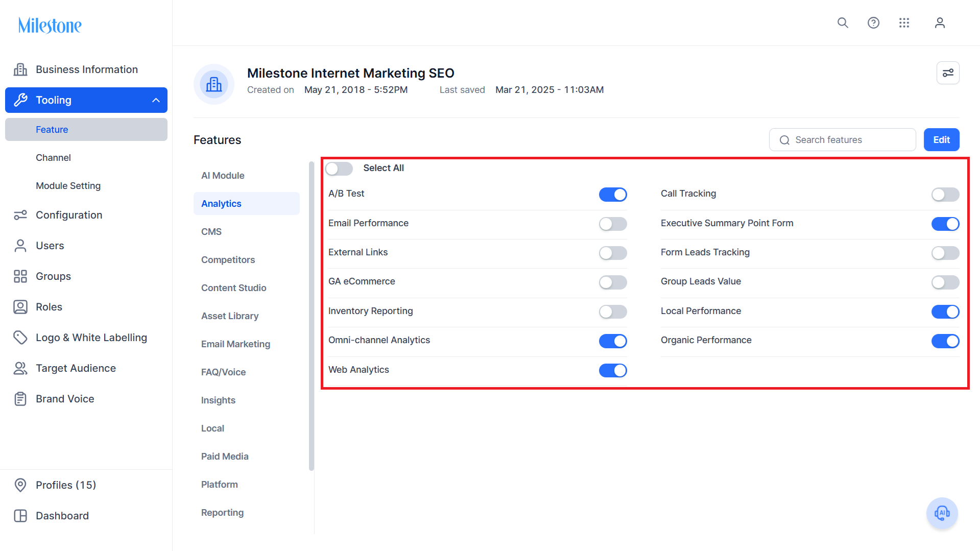980x551 pixels.
Task: Enable the Call Tracking toggle
Action: tap(945, 195)
